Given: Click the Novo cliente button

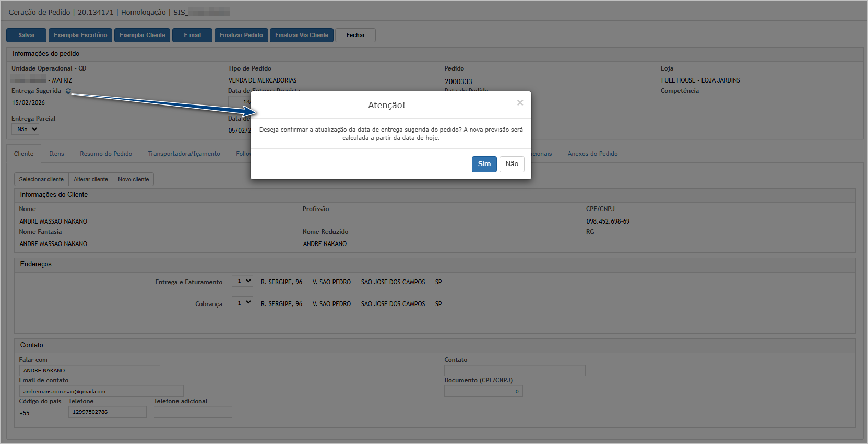Looking at the screenshot, I should click(x=133, y=180).
